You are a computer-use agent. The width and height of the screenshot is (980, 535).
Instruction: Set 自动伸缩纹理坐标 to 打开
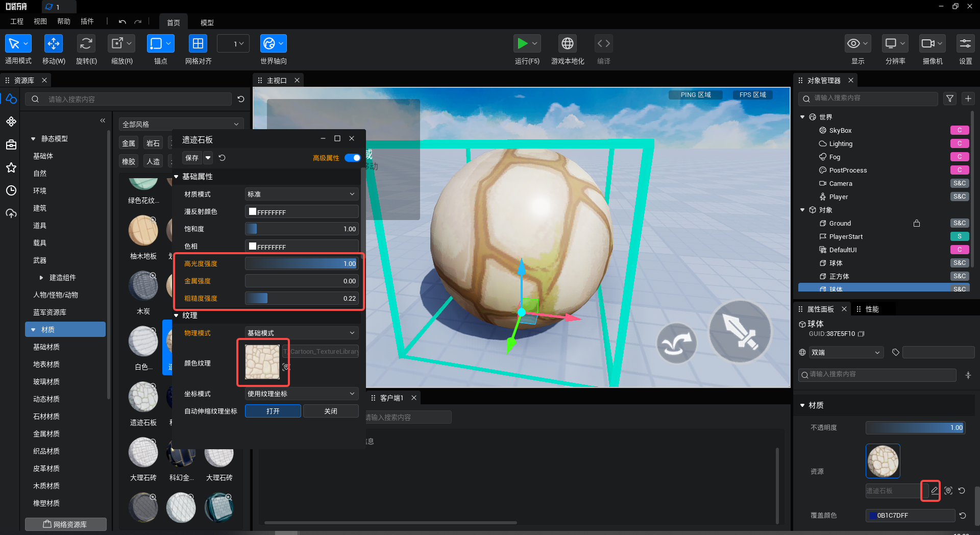(273, 411)
